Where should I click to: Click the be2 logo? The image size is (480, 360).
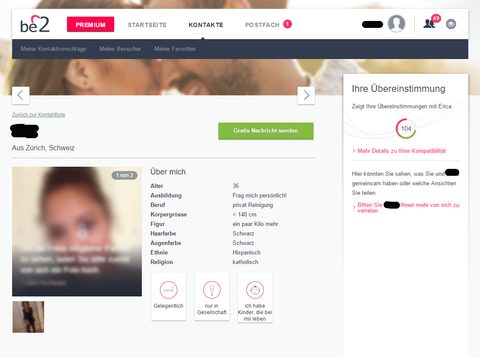(35, 24)
